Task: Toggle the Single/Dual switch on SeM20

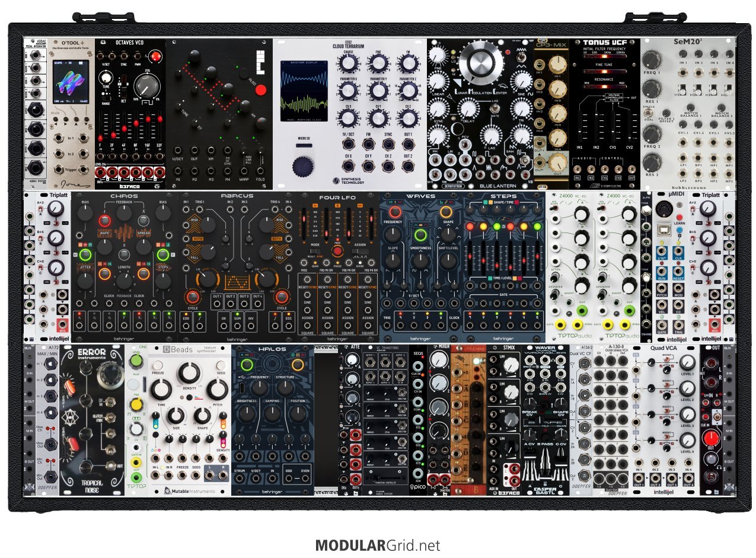Action: coord(649,114)
